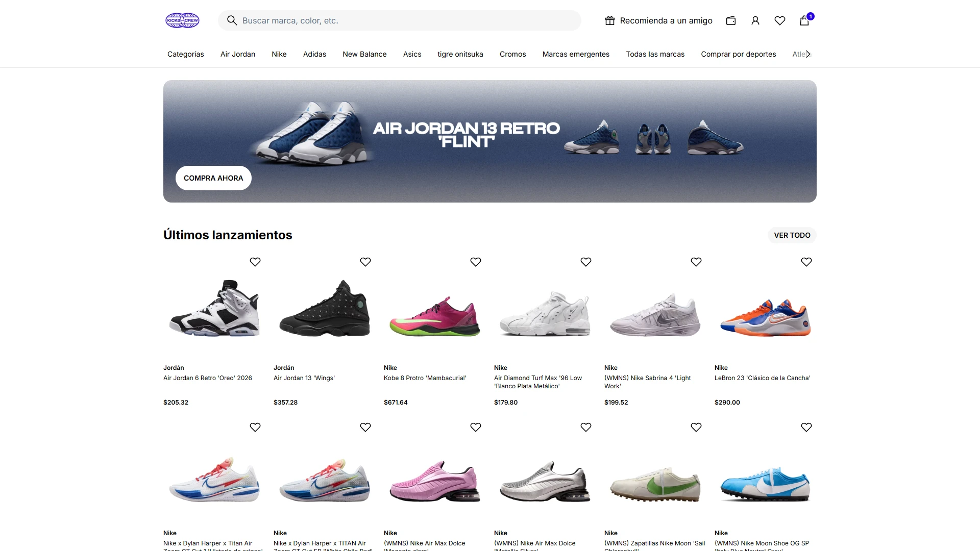This screenshot has width=980, height=551.
Task: Open the KICKS CREW logo home link
Action: pos(182,20)
